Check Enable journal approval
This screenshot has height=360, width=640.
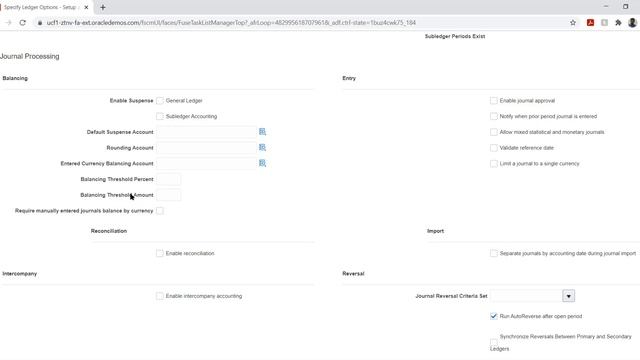pyautogui.click(x=494, y=100)
